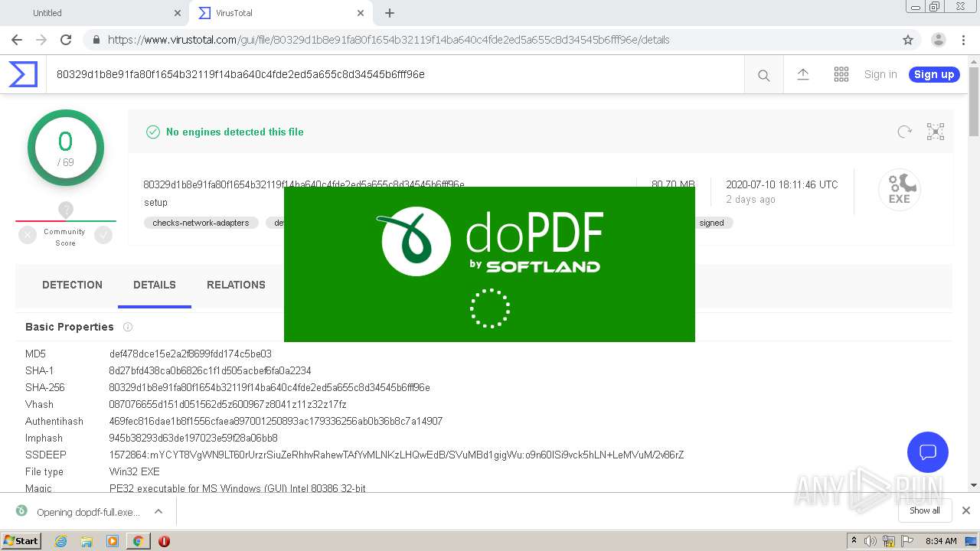This screenshot has height=551, width=980.
Task: Switch to the Untitled tab
Action: tap(94, 13)
